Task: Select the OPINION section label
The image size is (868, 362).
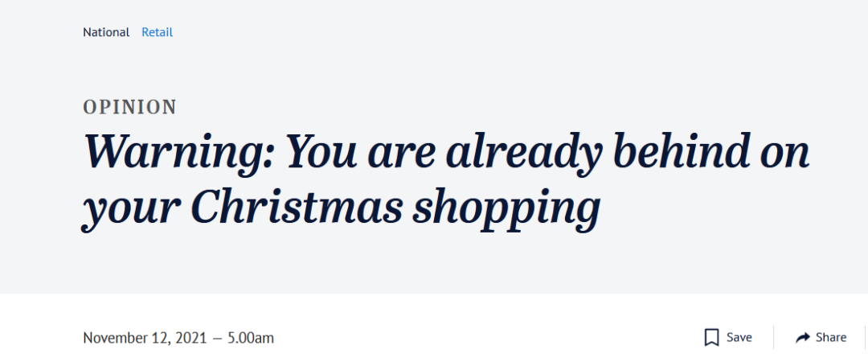Action: pos(129,107)
